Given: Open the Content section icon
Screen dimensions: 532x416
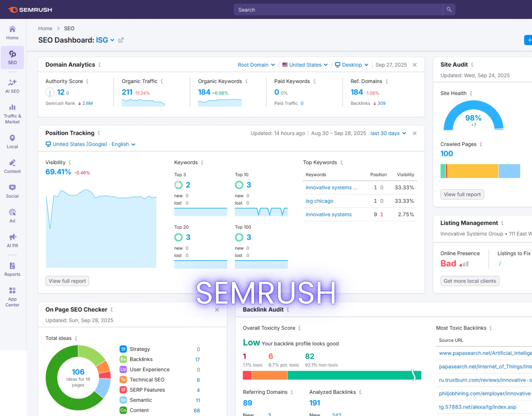Looking at the screenshot, I should point(12,166).
